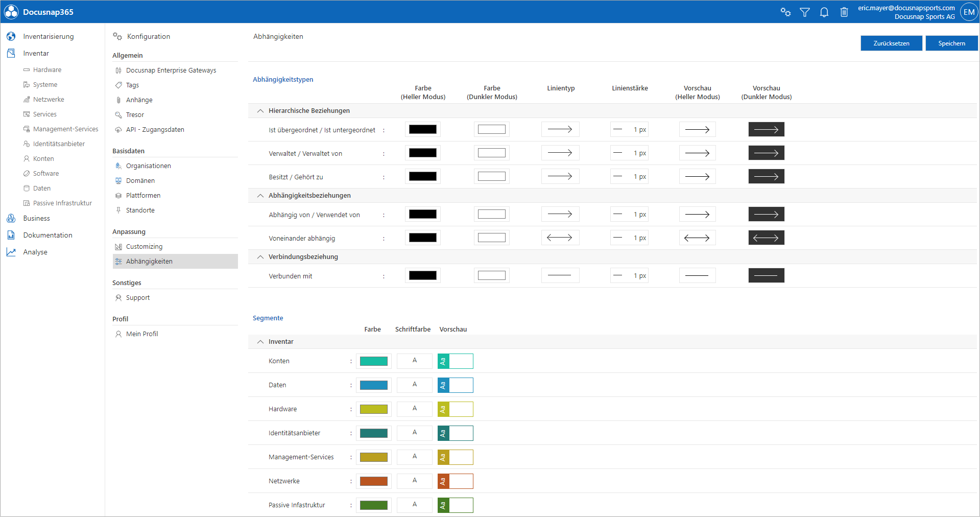Screen dimensions: 980x517
Task: Click the Domänen icon
Action: point(118,181)
